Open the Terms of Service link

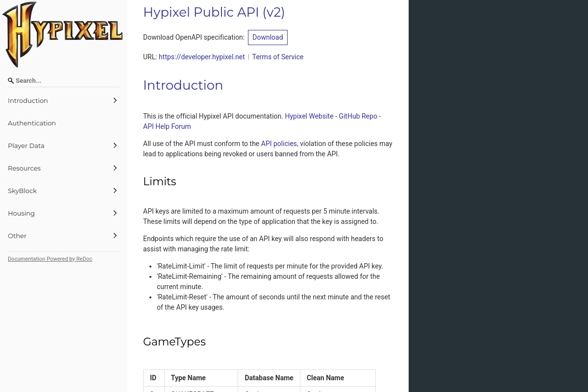point(278,57)
